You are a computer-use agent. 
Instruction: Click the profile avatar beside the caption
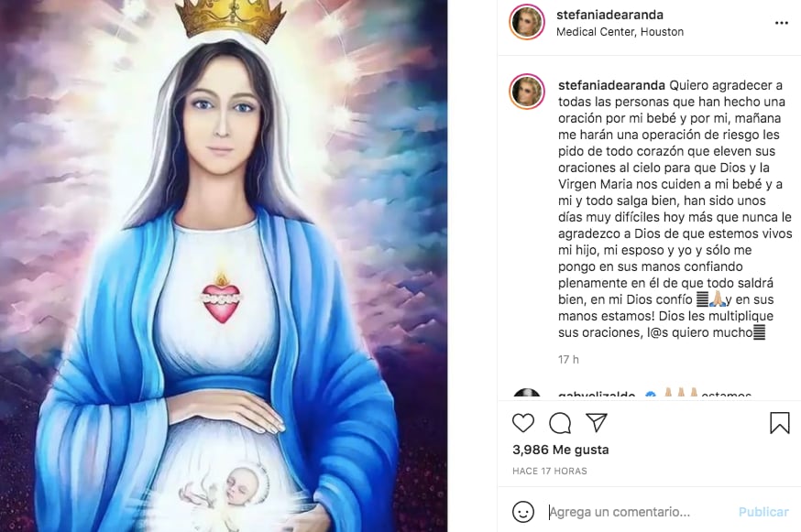pos(527,92)
